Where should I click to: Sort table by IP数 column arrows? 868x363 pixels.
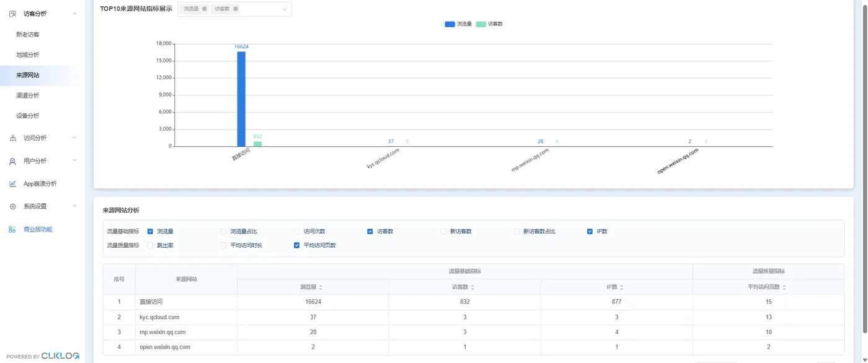pyautogui.click(x=621, y=287)
